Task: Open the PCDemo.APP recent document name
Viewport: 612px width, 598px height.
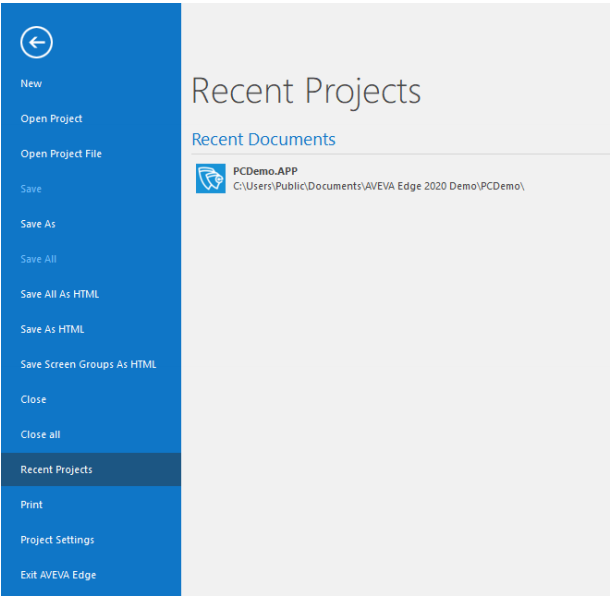Action: tap(265, 171)
